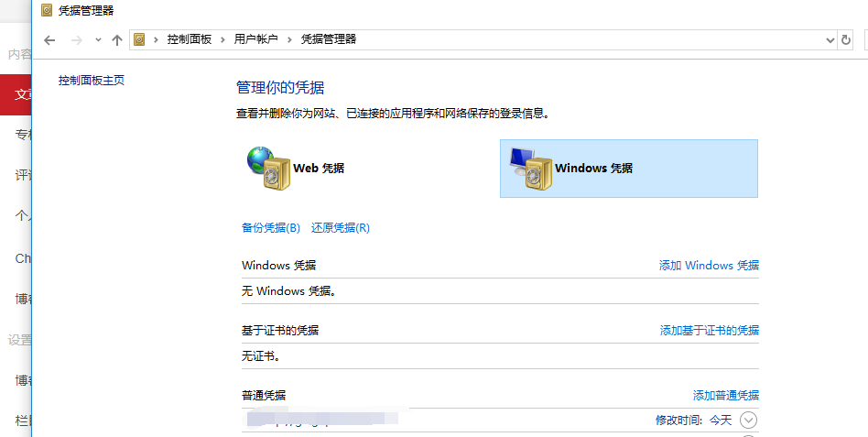
Task: Open 控制面板主页 link
Action: [92, 81]
